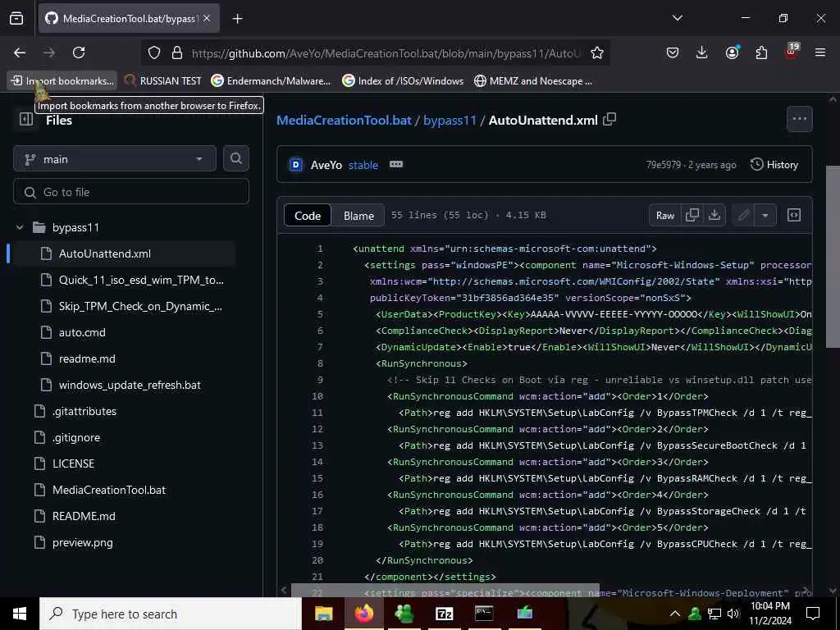Open Skip_TPM_Check_on_Dynamic file
840x630 pixels.
(x=140, y=306)
